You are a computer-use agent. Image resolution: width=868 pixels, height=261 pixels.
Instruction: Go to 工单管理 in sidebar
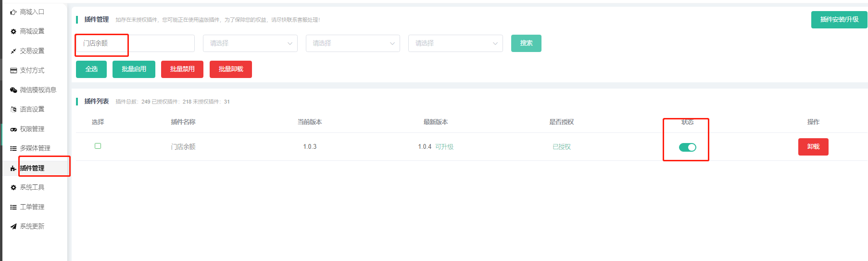coord(32,207)
